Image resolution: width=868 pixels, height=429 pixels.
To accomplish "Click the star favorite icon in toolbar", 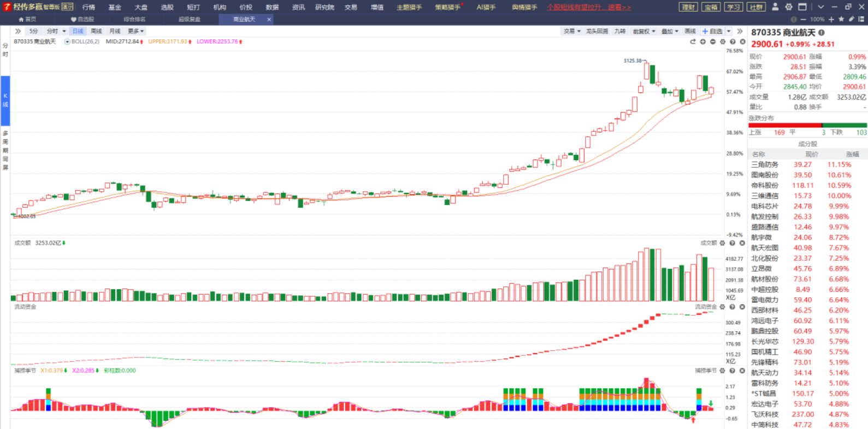I will click(x=841, y=19).
